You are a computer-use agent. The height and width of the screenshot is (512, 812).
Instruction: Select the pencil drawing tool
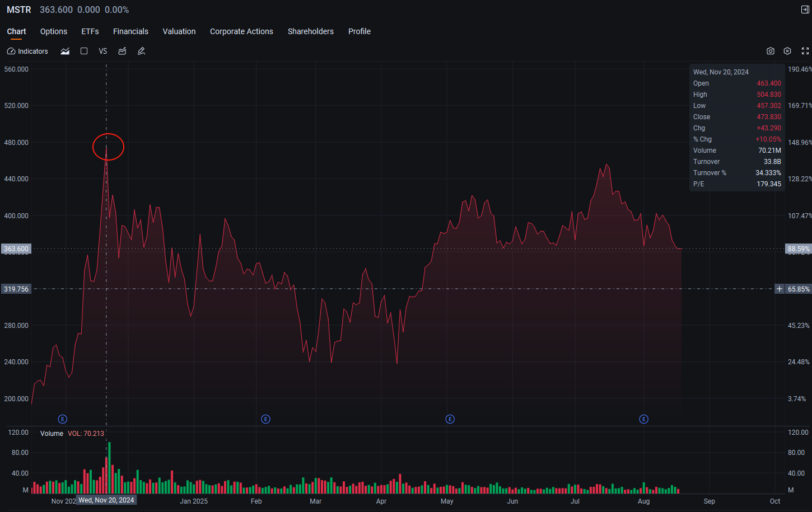(x=141, y=51)
